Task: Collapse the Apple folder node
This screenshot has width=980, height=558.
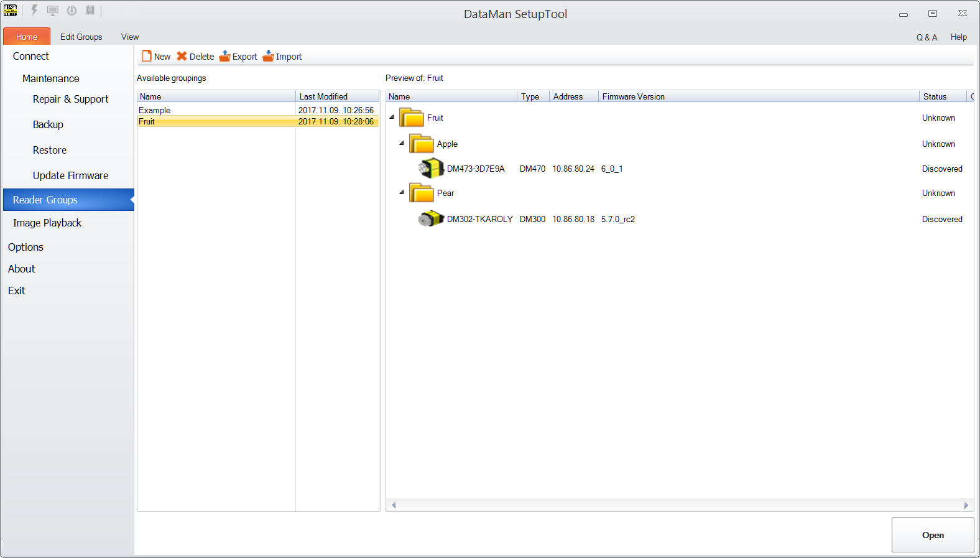Action: click(x=402, y=143)
